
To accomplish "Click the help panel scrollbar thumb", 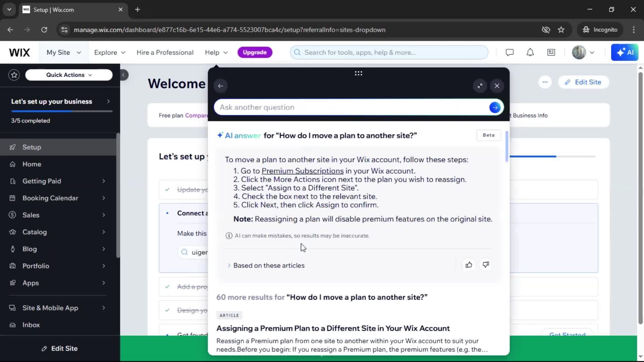I will pos(506,146).
